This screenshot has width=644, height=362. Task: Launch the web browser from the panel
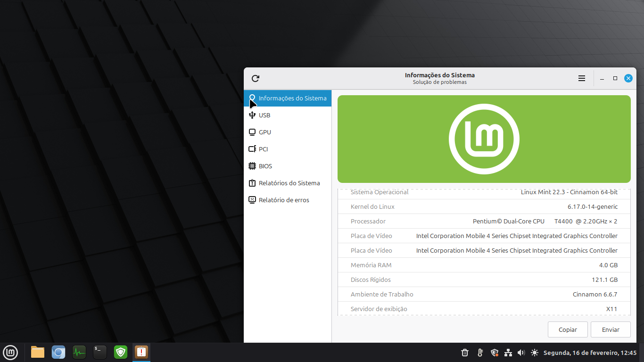pos(58,352)
